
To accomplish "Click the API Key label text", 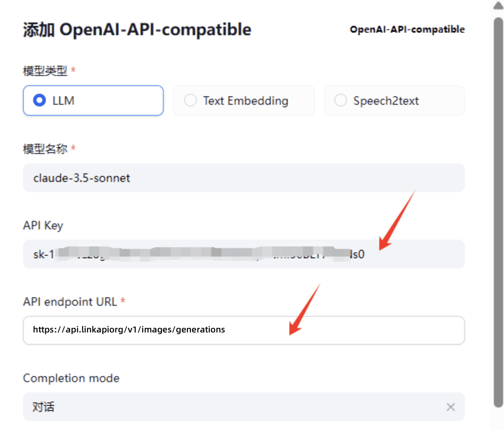I will (43, 225).
